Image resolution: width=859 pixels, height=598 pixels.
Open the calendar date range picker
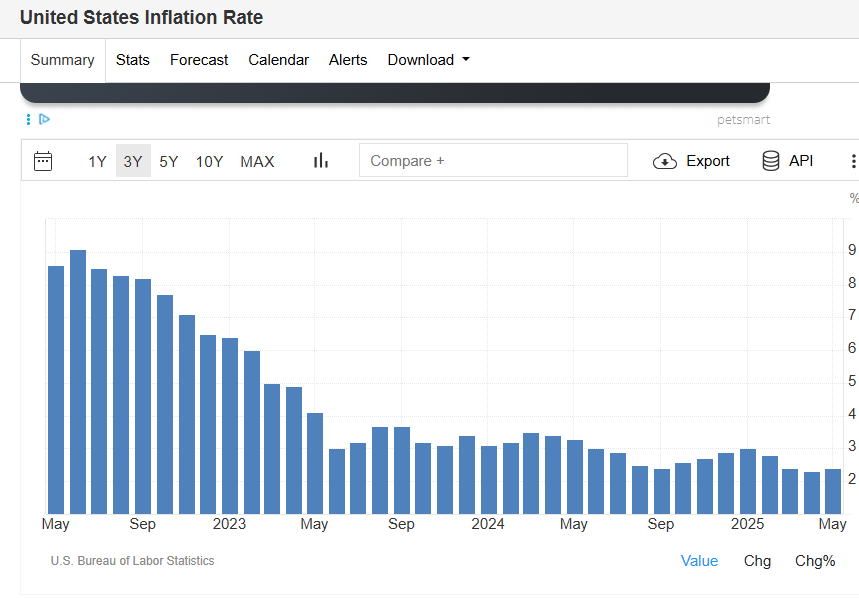[43, 161]
